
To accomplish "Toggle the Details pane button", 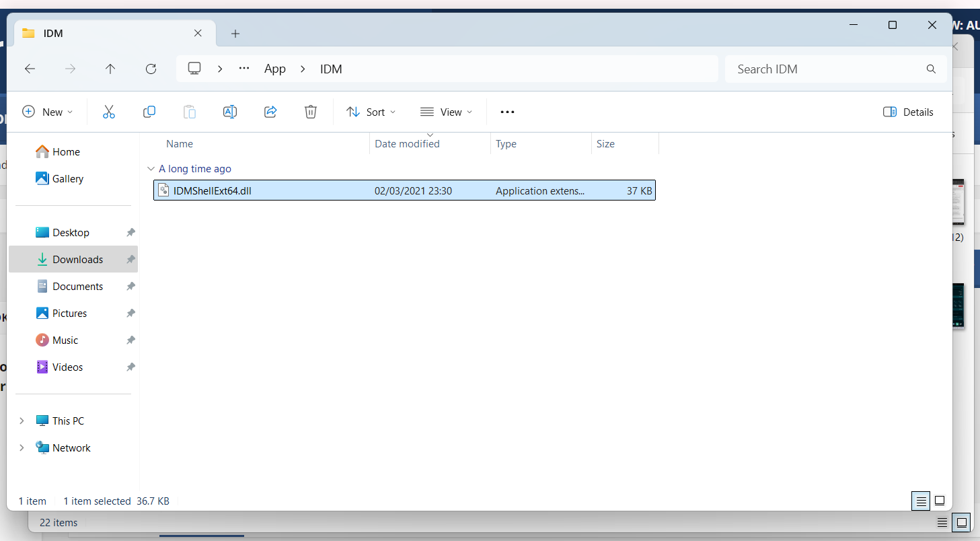I will (908, 112).
